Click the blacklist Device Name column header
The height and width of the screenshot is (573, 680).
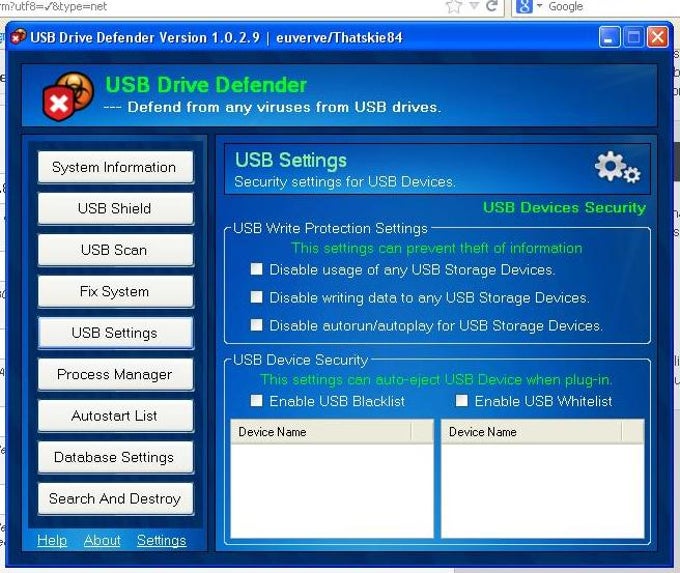tap(321, 432)
